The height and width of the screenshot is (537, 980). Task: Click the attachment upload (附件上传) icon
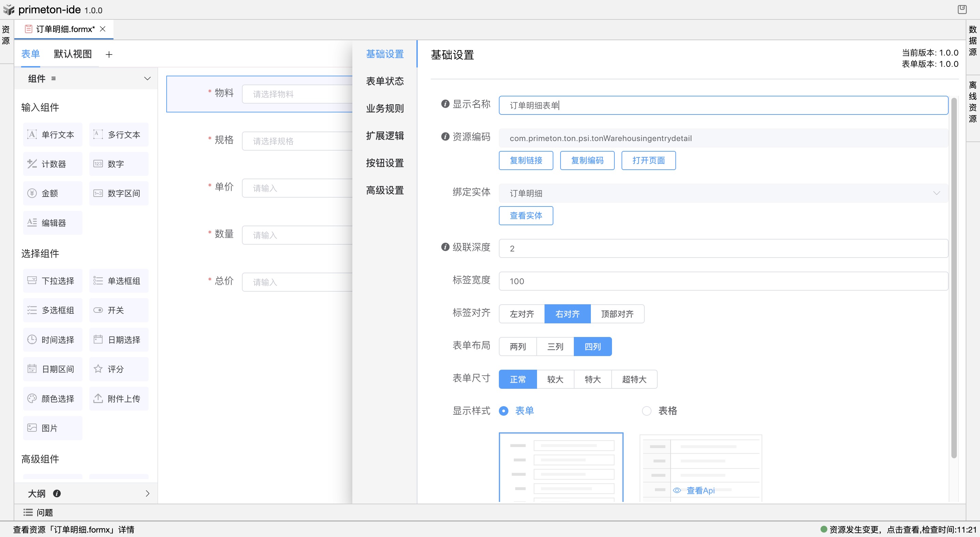[x=98, y=399]
